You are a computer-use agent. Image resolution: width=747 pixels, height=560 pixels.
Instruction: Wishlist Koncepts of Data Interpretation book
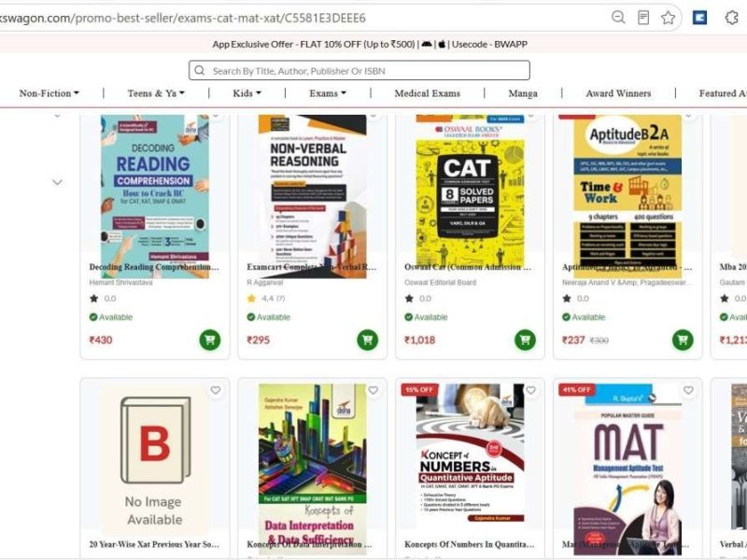click(x=373, y=390)
